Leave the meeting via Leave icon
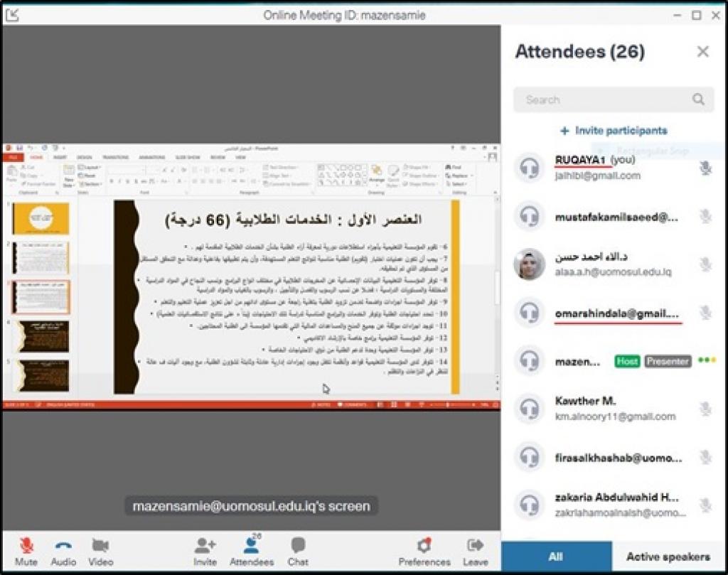This screenshot has width=728, height=575. click(475, 546)
